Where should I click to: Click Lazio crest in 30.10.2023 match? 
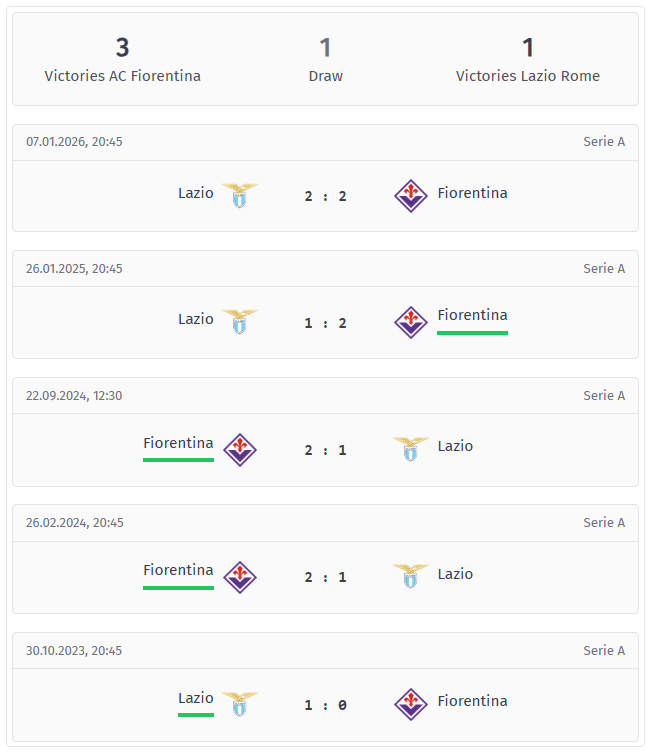tap(239, 703)
